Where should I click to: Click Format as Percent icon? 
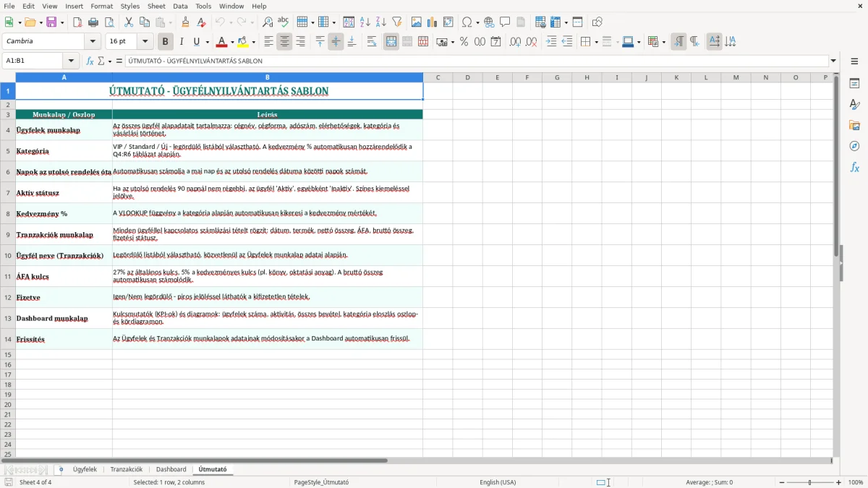click(x=464, y=42)
